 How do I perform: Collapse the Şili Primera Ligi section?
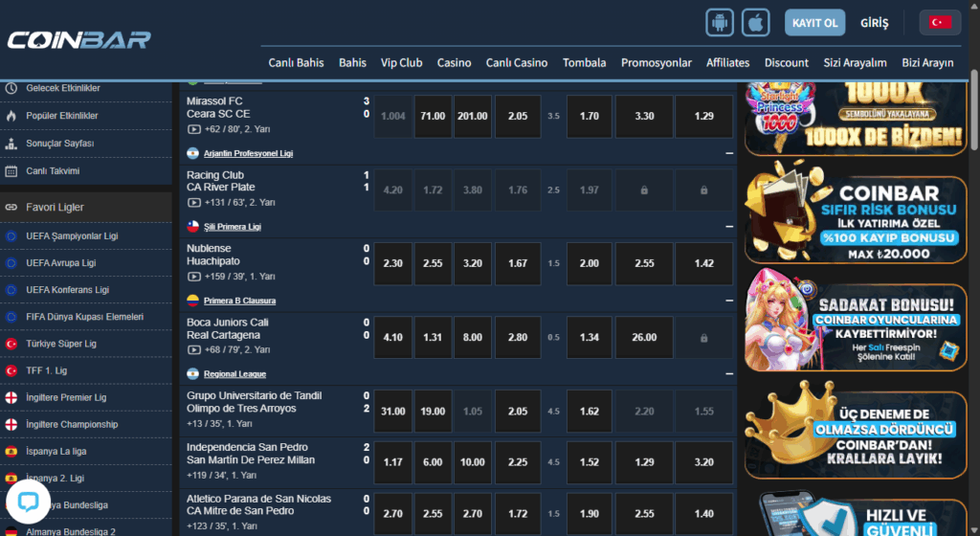(x=729, y=227)
